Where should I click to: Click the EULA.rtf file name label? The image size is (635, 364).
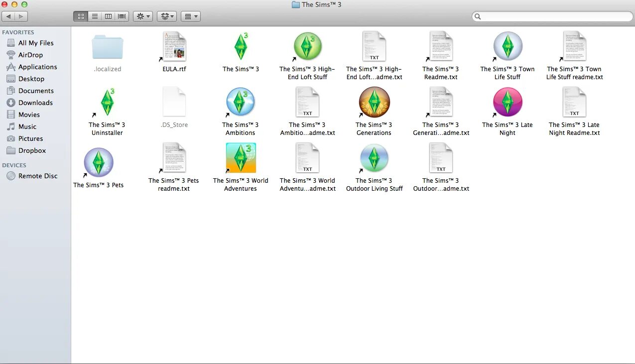click(174, 69)
